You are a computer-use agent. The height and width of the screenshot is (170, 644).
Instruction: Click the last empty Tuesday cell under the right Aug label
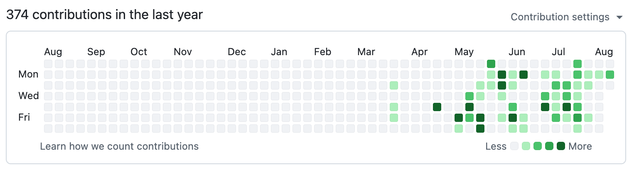(610, 85)
